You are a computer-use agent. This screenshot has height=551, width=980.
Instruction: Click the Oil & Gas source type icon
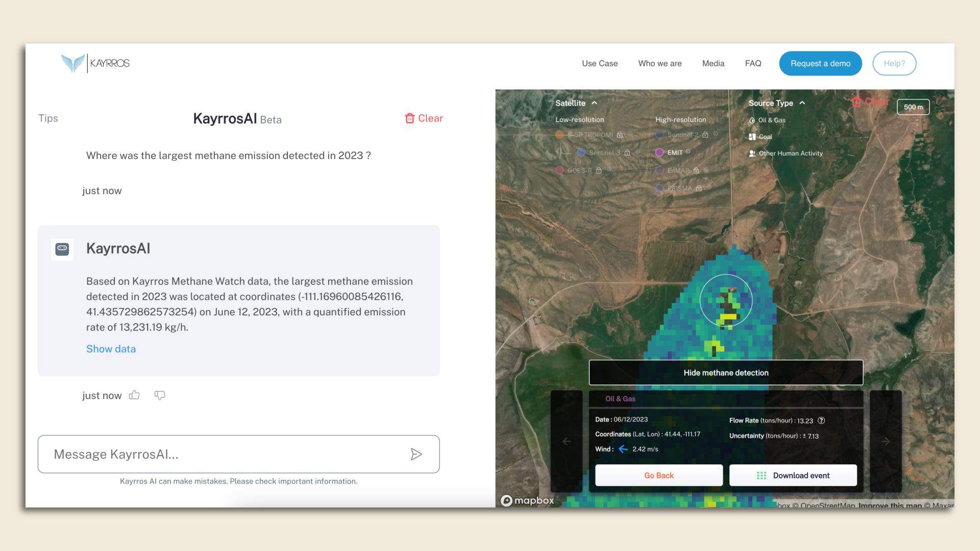pyautogui.click(x=752, y=120)
